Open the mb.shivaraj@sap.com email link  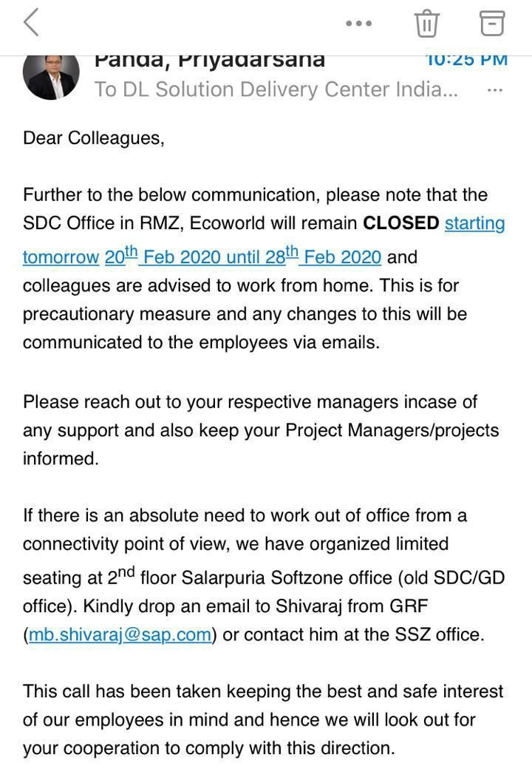(x=120, y=634)
